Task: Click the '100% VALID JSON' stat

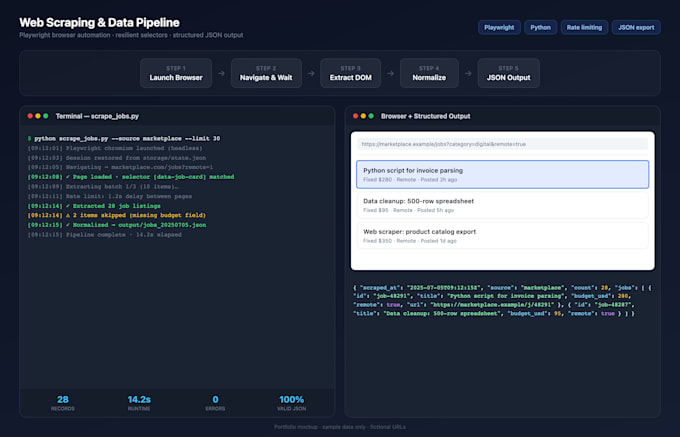Action: [x=291, y=403]
